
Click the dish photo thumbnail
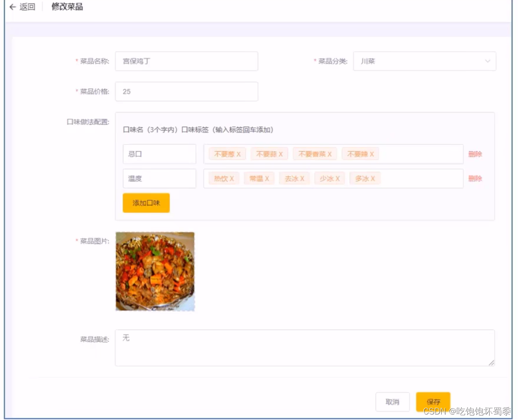[155, 271]
